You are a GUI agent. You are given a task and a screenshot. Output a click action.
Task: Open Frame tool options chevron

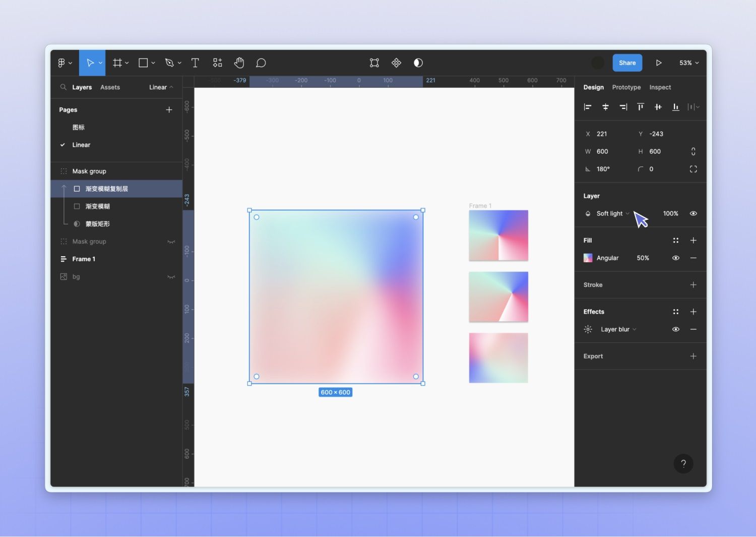pos(127,63)
